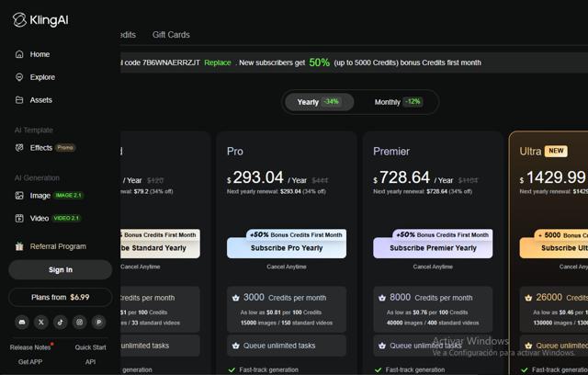
Task: Open Assets in the sidebar
Action: tap(34, 100)
